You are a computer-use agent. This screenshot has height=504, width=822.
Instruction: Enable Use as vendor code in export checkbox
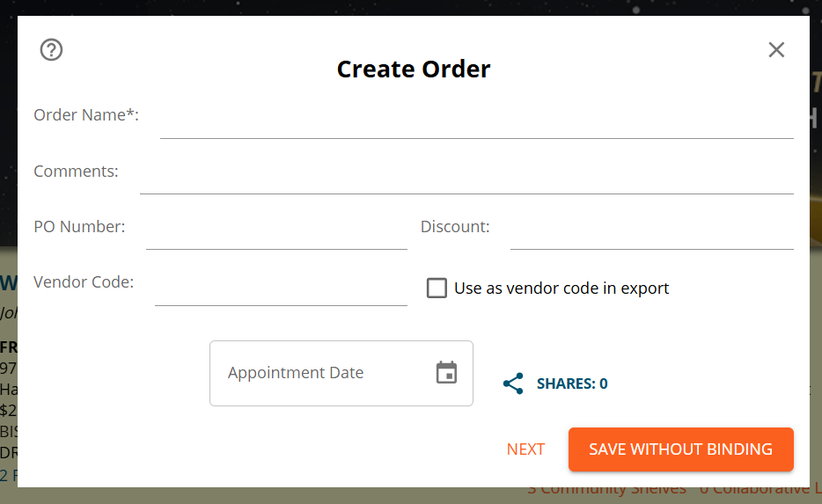tap(437, 289)
